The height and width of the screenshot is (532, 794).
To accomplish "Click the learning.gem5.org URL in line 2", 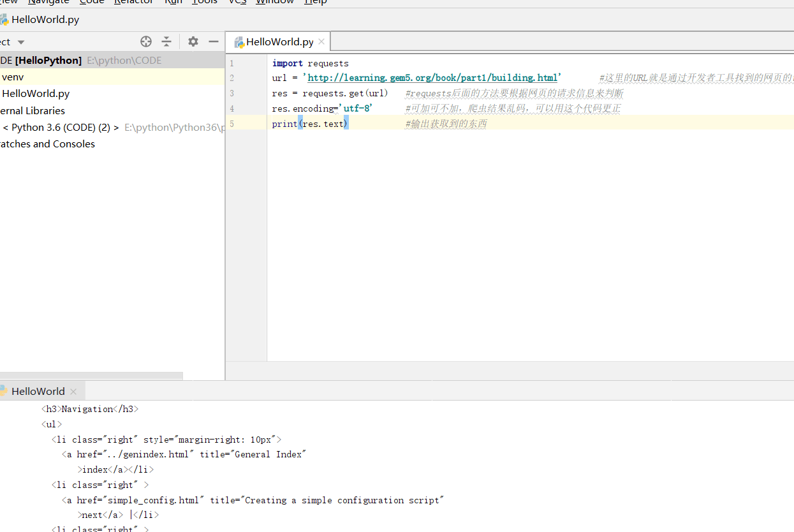I will click(432, 78).
